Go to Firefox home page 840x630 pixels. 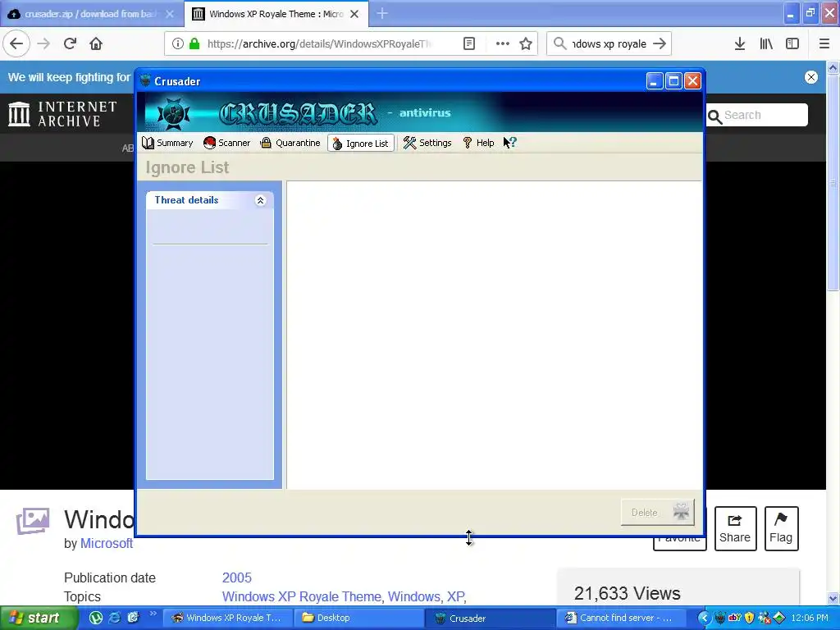point(96,44)
